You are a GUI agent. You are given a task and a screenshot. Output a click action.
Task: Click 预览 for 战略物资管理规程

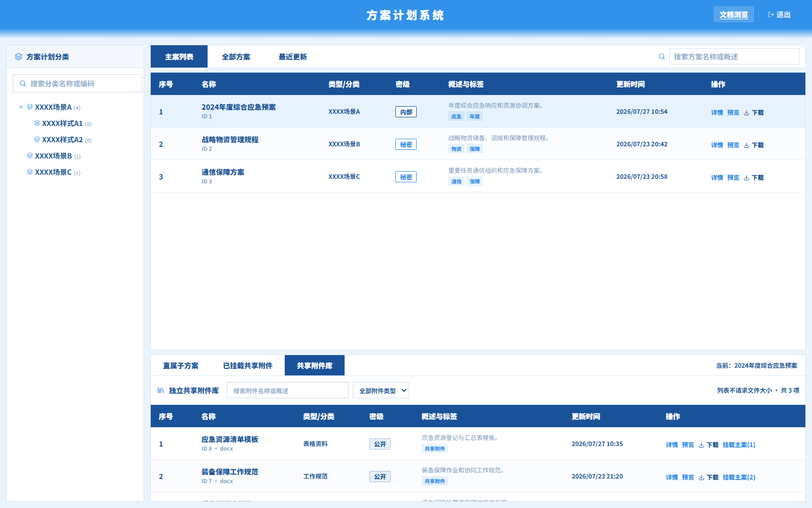(x=733, y=145)
